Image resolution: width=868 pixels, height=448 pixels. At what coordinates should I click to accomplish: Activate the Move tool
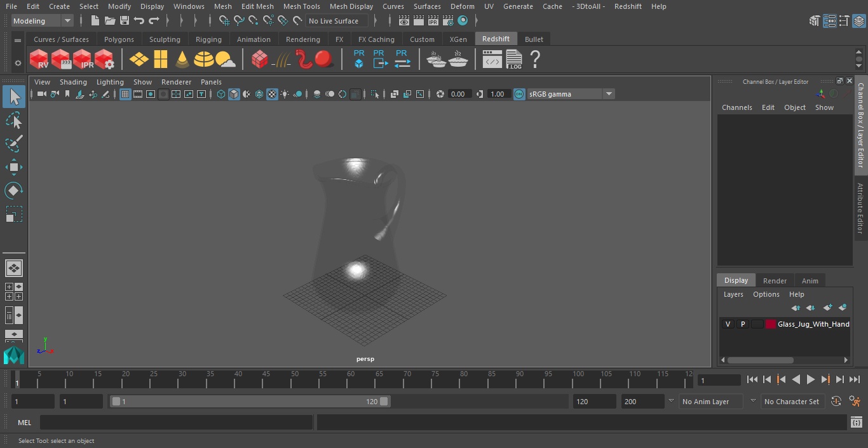[13, 167]
